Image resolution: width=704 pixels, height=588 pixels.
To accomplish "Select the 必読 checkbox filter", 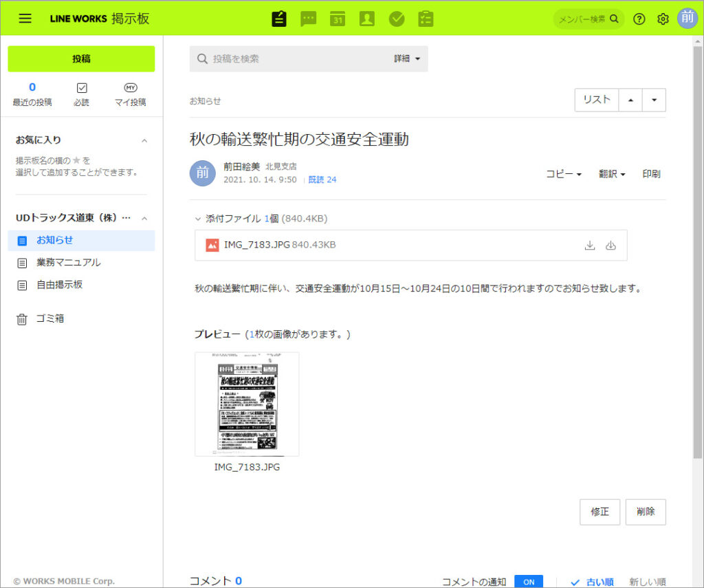I will (x=82, y=95).
